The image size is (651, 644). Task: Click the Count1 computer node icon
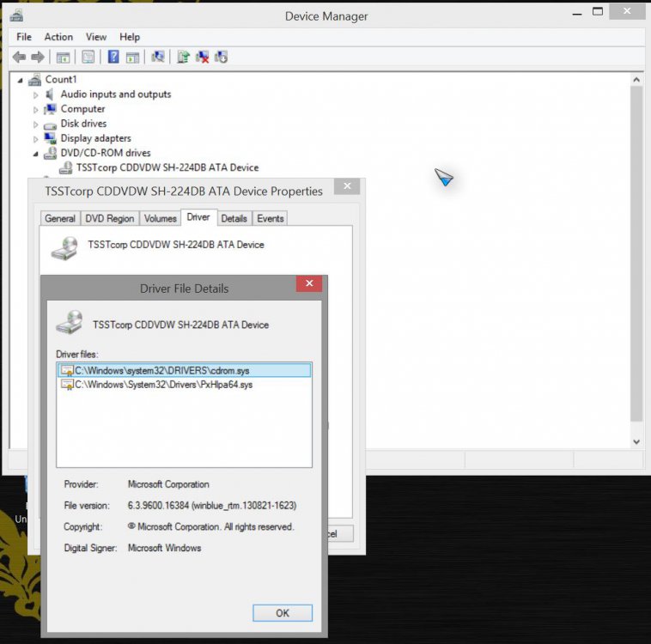[35, 79]
